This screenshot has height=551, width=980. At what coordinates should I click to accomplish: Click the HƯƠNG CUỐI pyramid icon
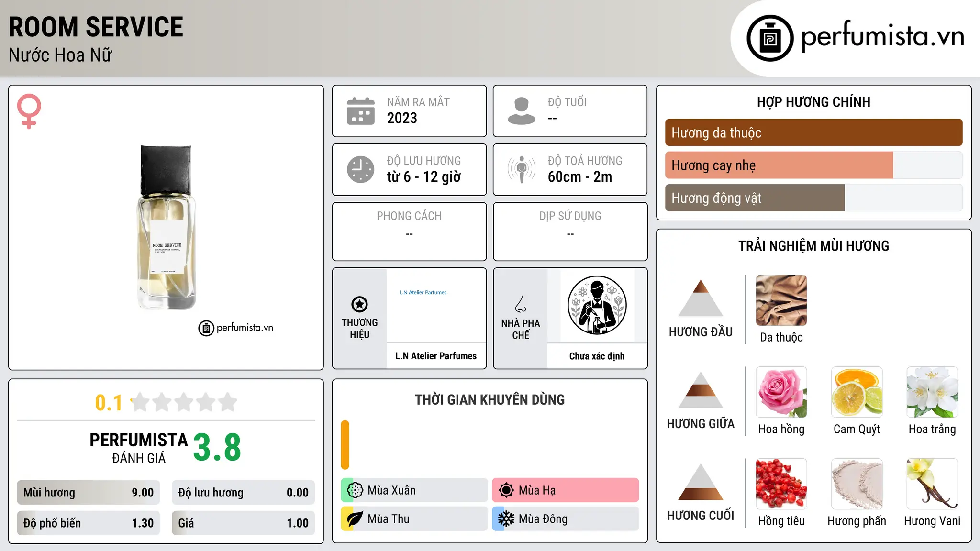tap(701, 482)
